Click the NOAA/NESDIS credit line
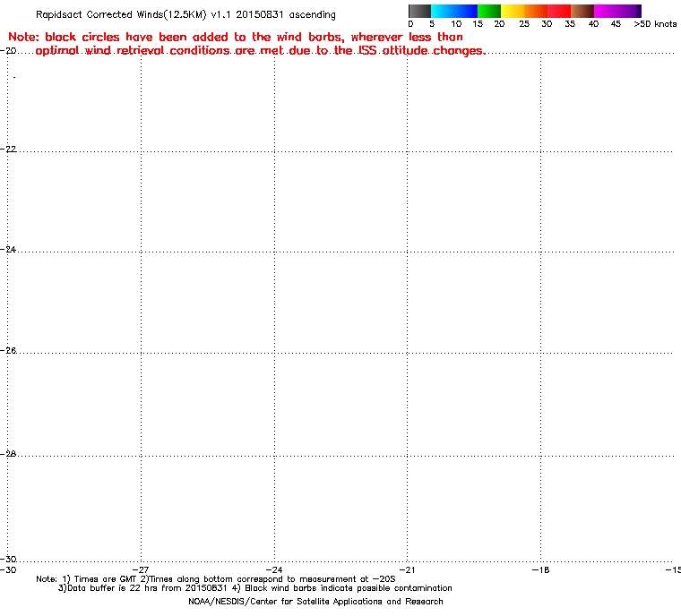Screen dimensions: 681x616 315,602
